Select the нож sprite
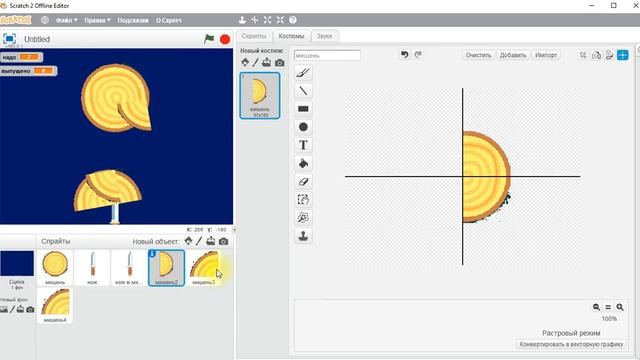The width and height of the screenshot is (640, 360). click(x=92, y=267)
